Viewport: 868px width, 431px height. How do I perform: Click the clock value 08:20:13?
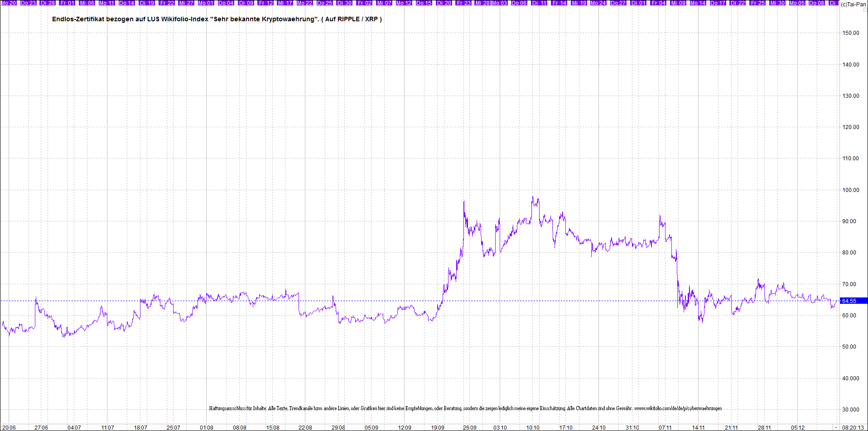852,427
